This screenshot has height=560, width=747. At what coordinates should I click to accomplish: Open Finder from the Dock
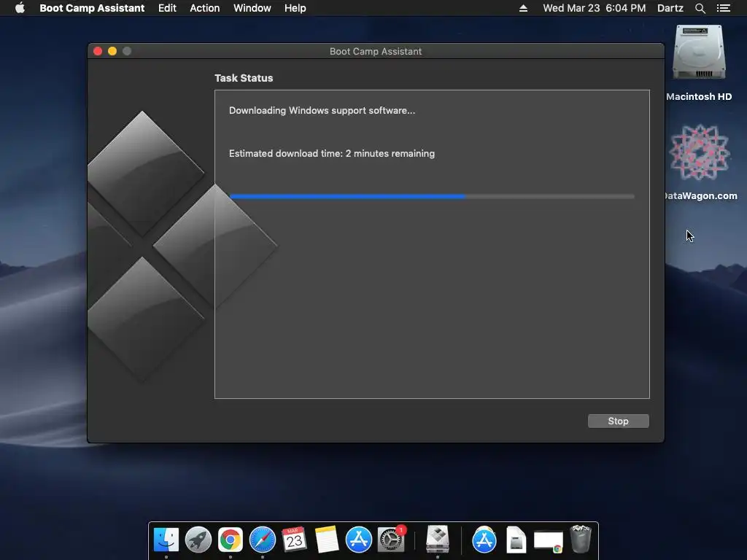(x=166, y=540)
